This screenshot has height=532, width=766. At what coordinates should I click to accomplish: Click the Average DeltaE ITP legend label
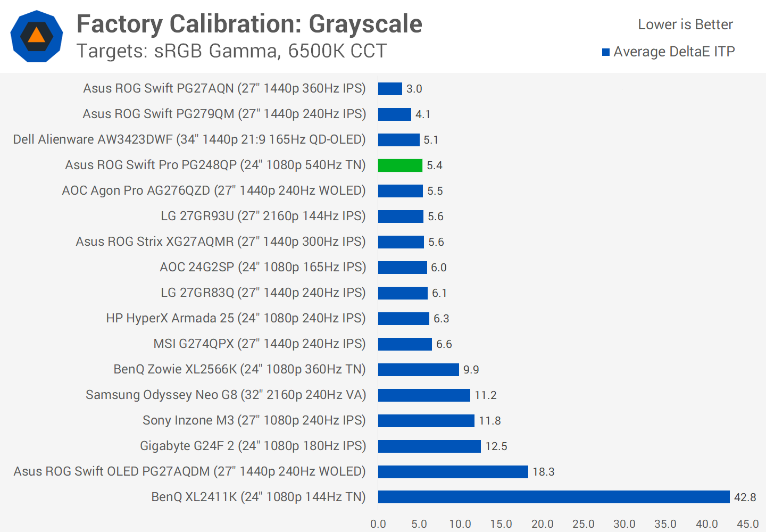pyautogui.click(x=674, y=52)
